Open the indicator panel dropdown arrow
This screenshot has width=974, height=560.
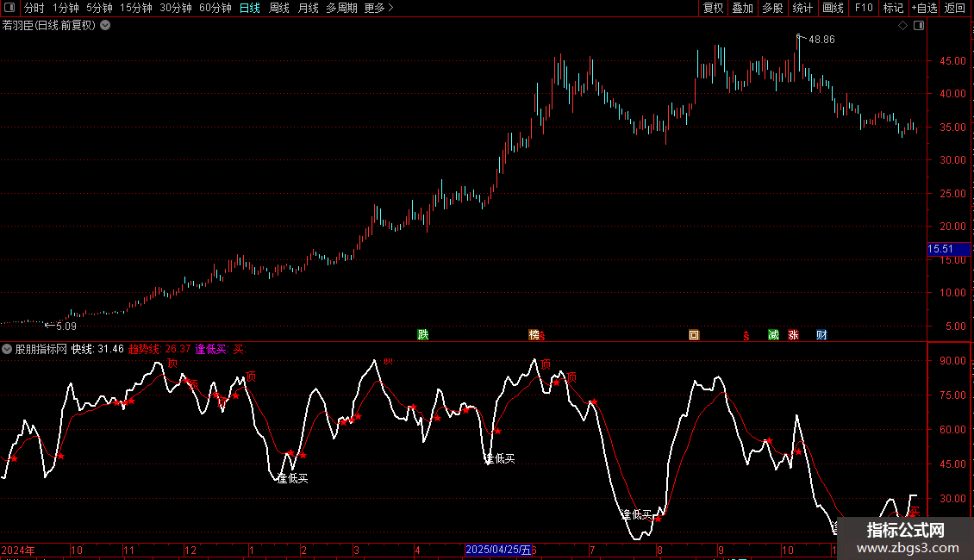click(7, 350)
